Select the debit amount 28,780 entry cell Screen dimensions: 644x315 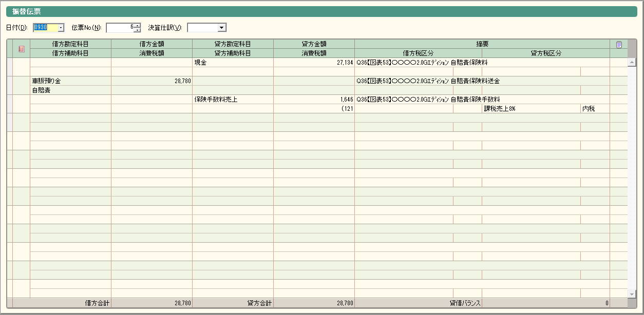(151, 81)
